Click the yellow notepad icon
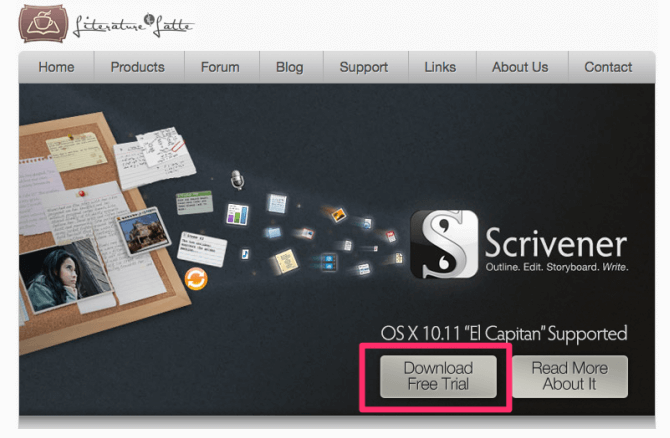 285,261
